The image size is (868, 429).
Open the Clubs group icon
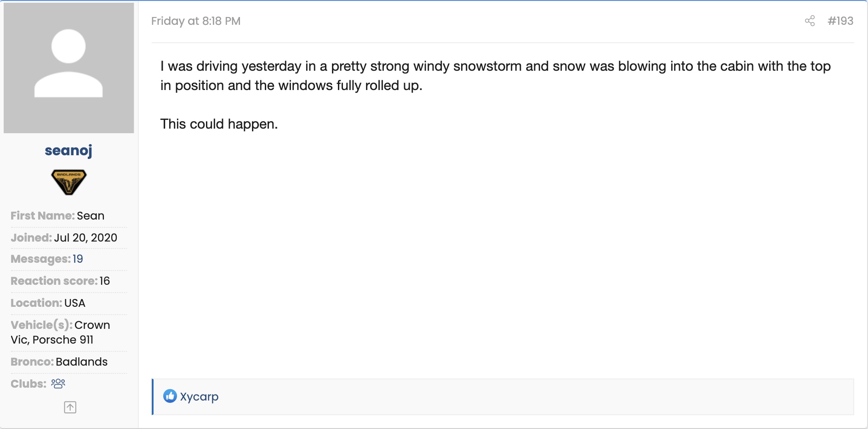[x=58, y=384]
